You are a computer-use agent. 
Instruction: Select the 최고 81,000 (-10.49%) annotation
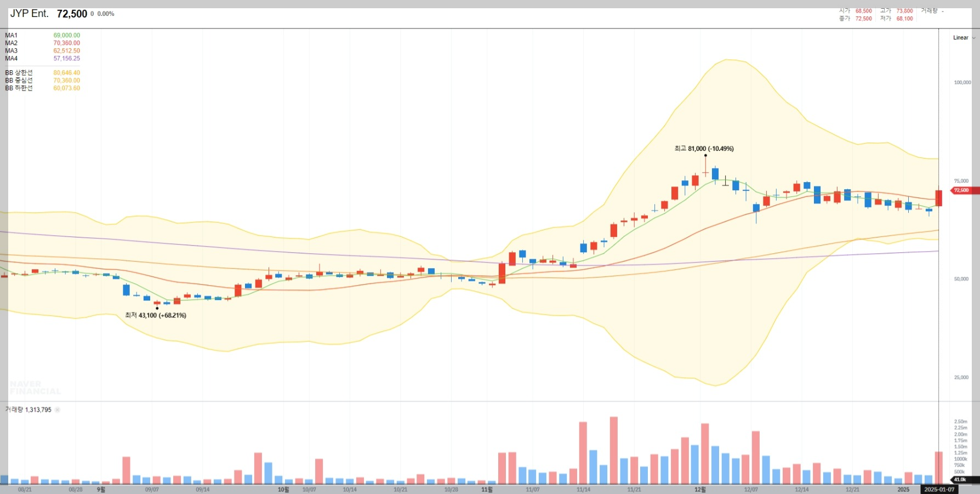point(704,149)
